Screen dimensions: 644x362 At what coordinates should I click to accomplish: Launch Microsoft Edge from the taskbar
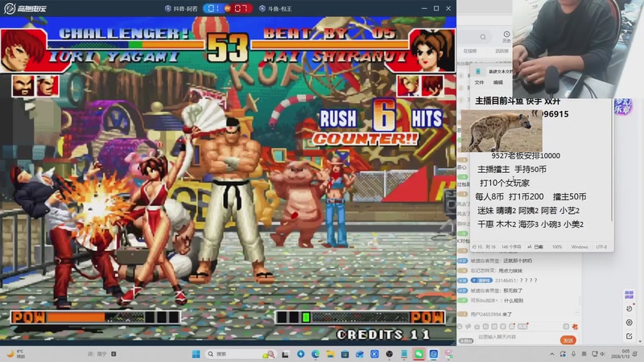tap(315, 354)
